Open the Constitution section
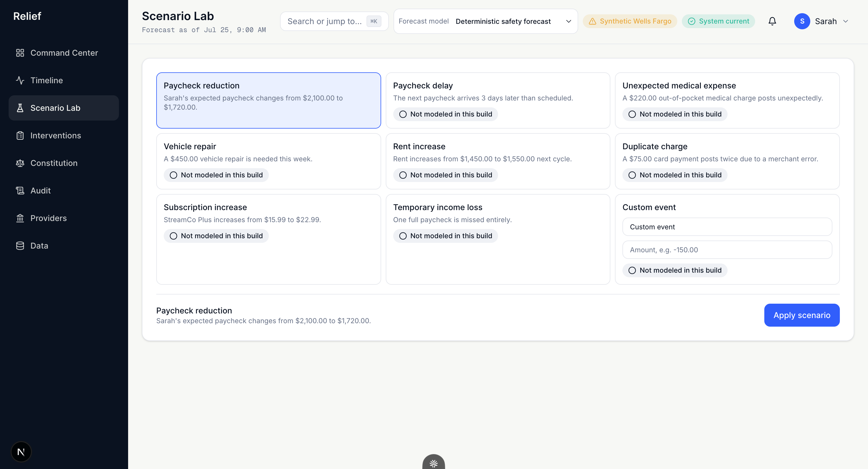The image size is (868, 469). click(x=64, y=163)
